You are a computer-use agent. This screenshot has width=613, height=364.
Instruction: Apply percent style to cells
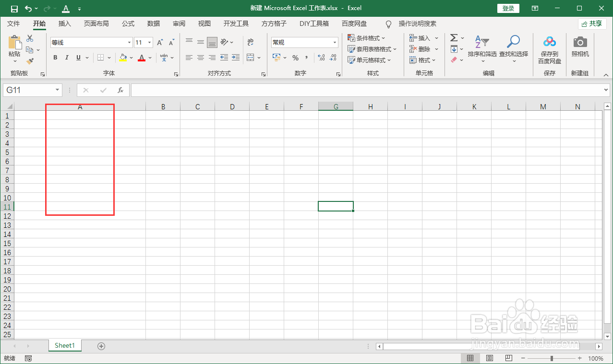click(x=295, y=58)
